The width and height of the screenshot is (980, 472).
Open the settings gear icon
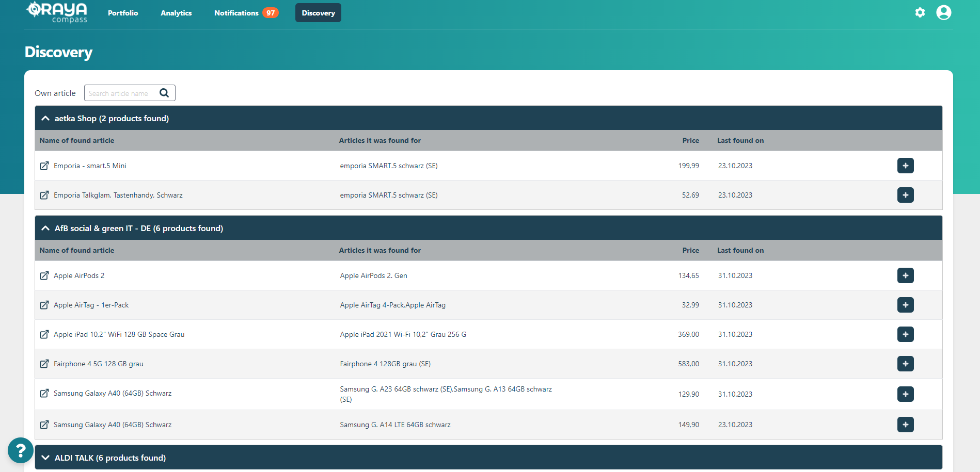click(920, 12)
